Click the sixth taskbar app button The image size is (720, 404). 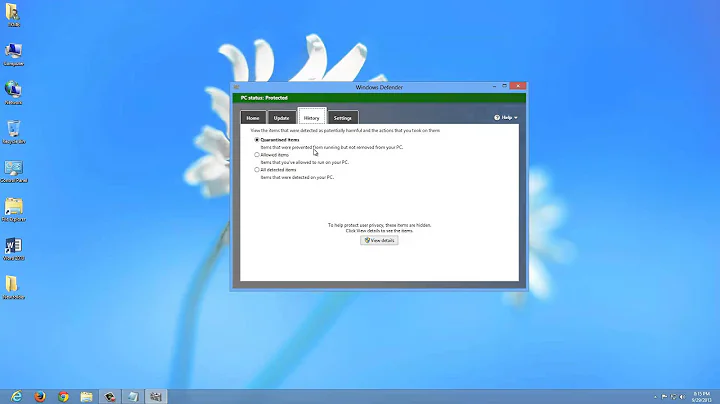pos(133,396)
